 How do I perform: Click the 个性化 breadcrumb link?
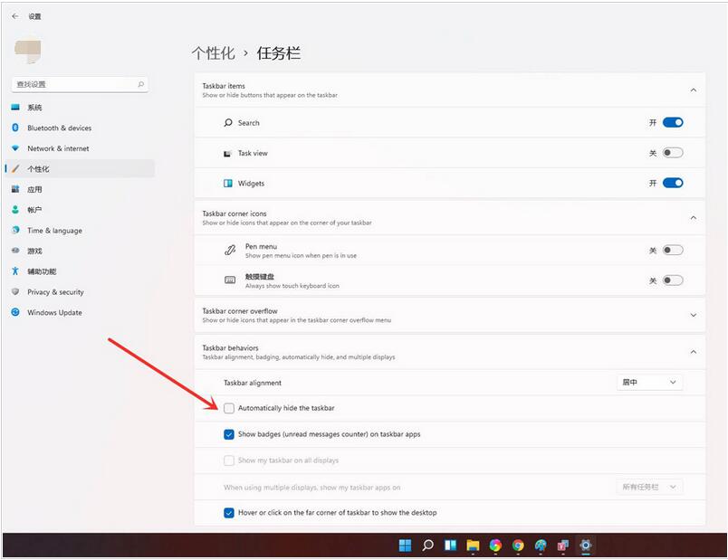(x=214, y=52)
